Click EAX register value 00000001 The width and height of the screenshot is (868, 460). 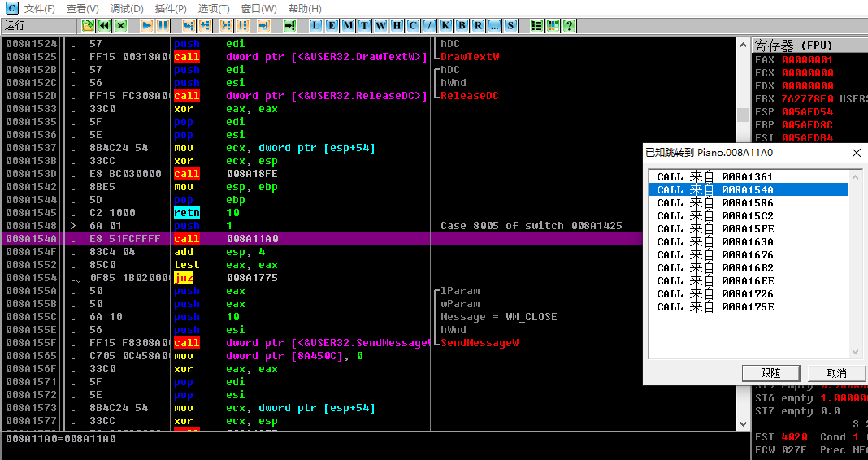coord(807,60)
